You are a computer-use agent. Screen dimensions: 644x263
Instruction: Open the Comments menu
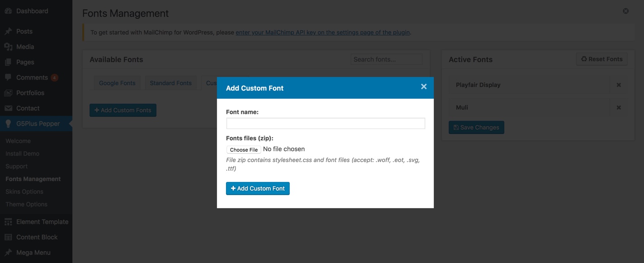tap(32, 77)
